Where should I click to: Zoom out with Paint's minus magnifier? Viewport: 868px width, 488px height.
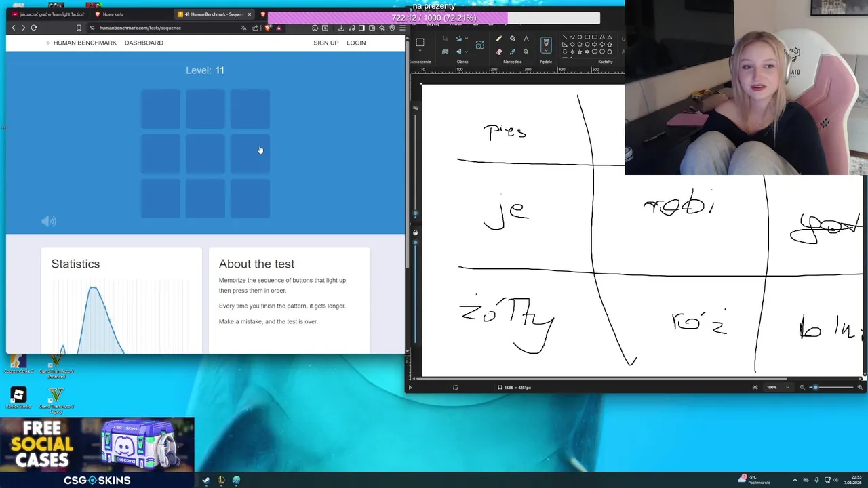point(802,387)
